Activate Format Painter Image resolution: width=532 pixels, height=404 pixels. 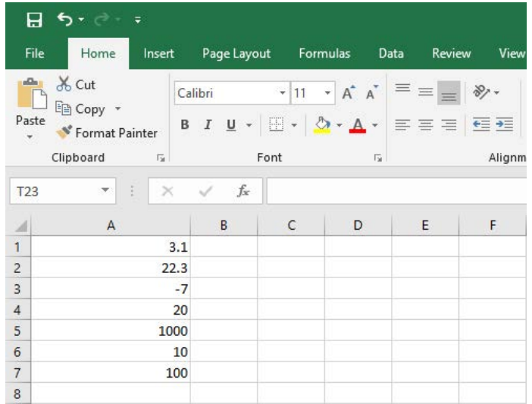pos(107,133)
